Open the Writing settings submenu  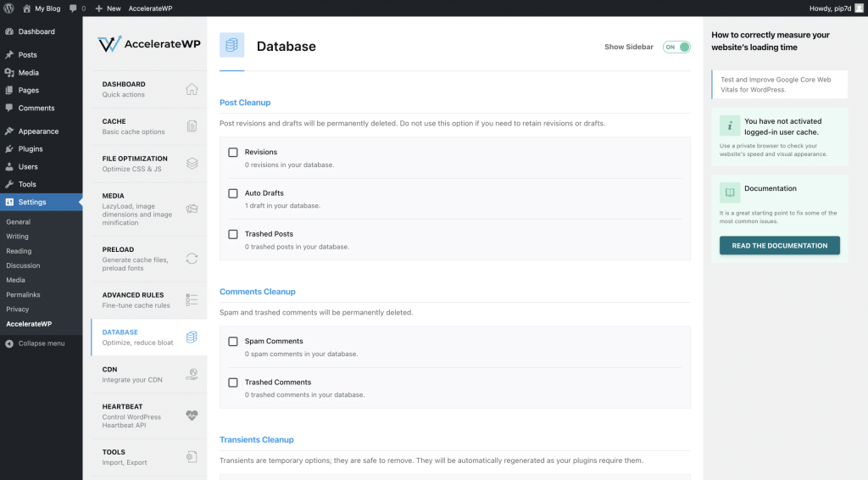point(17,236)
